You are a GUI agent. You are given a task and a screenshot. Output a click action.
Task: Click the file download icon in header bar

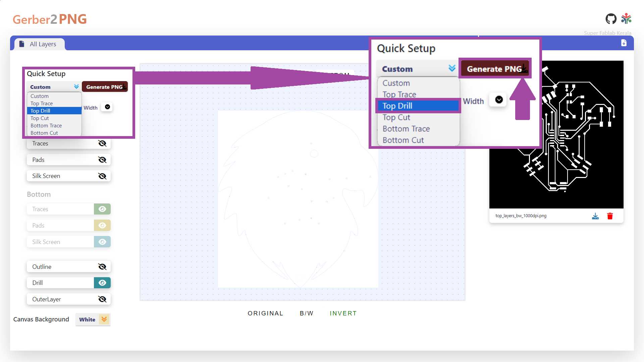click(624, 43)
